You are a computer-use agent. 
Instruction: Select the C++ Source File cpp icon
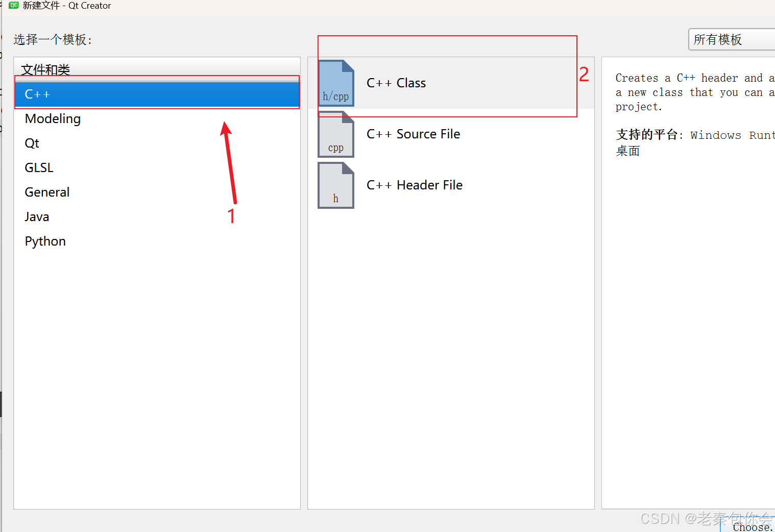click(x=336, y=134)
